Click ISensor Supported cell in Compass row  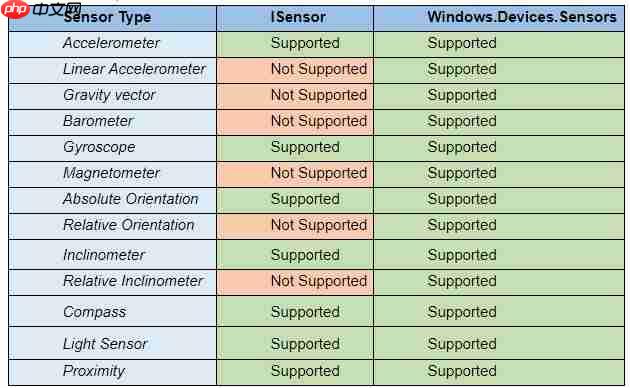pos(295,311)
